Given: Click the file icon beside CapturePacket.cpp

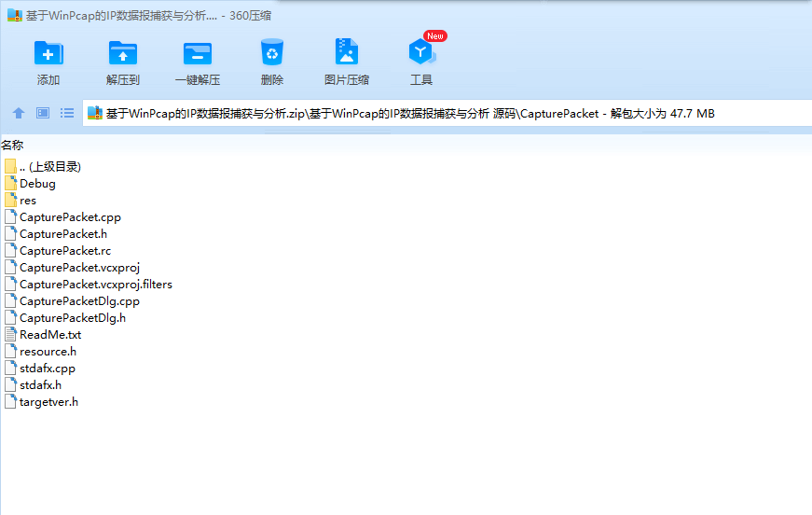Looking at the screenshot, I should (10, 216).
